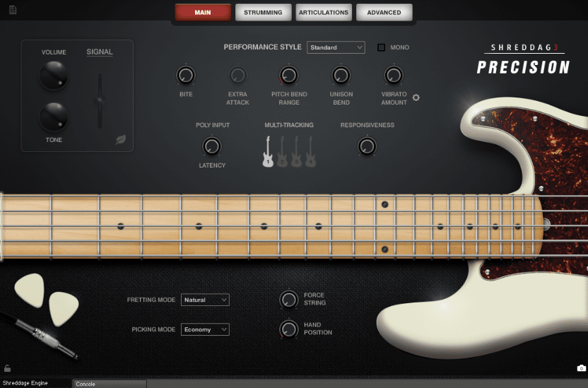Go to the Advanced tab
588x388 pixels.
click(x=384, y=12)
